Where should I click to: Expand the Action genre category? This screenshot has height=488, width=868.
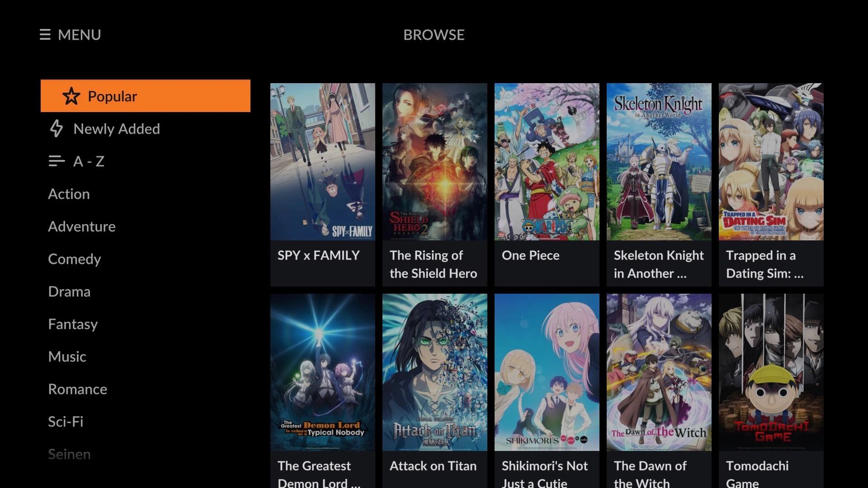[69, 194]
